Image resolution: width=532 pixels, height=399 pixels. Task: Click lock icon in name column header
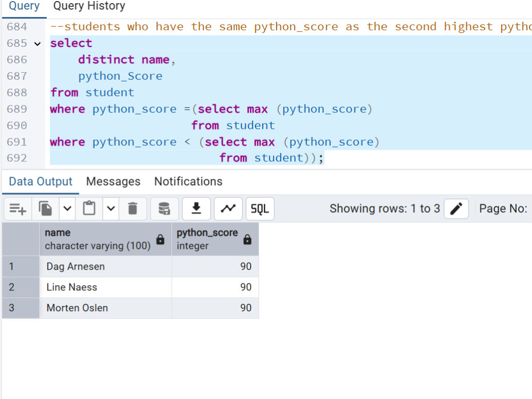pyautogui.click(x=160, y=239)
